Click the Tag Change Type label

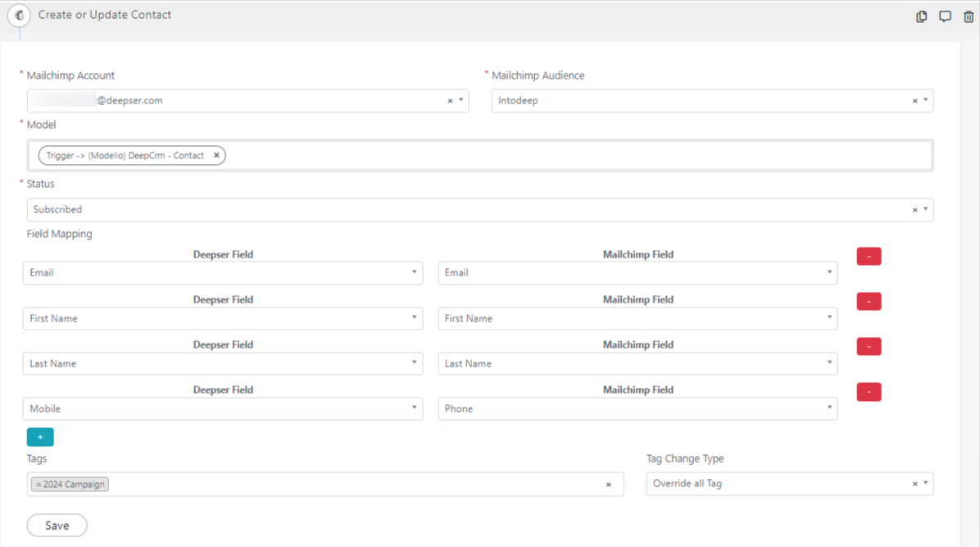(x=685, y=458)
